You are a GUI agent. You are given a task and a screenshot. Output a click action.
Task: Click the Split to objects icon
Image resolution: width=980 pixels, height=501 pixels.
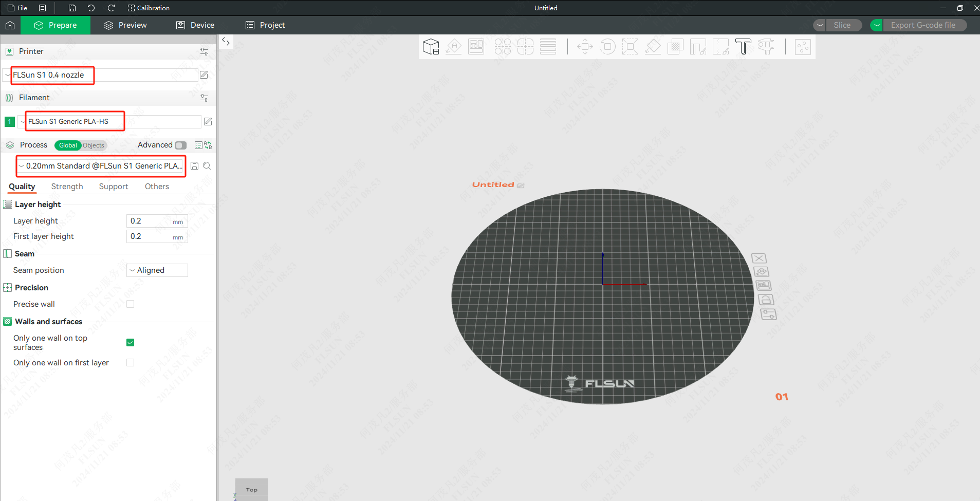(x=503, y=47)
